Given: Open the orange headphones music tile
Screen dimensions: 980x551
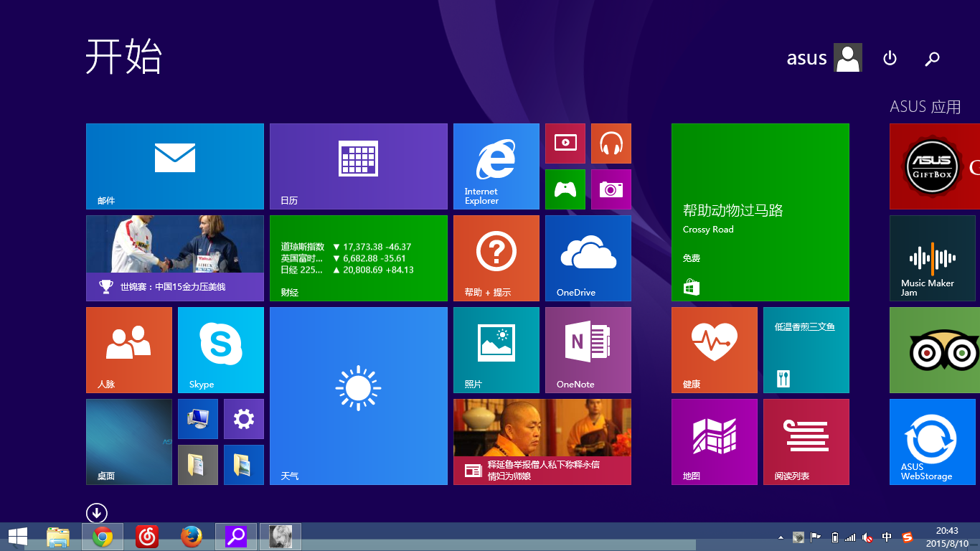Looking at the screenshot, I should pyautogui.click(x=611, y=143).
